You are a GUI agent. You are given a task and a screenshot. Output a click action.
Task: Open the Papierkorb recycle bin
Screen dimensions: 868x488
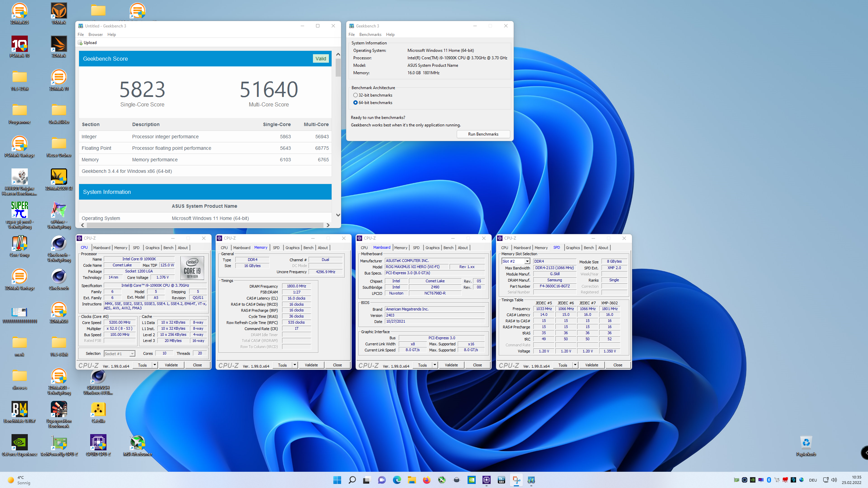(x=806, y=445)
